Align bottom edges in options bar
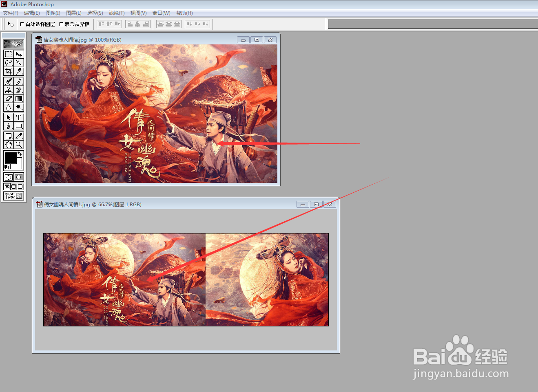The height and width of the screenshot is (392, 538). (117, 24)
